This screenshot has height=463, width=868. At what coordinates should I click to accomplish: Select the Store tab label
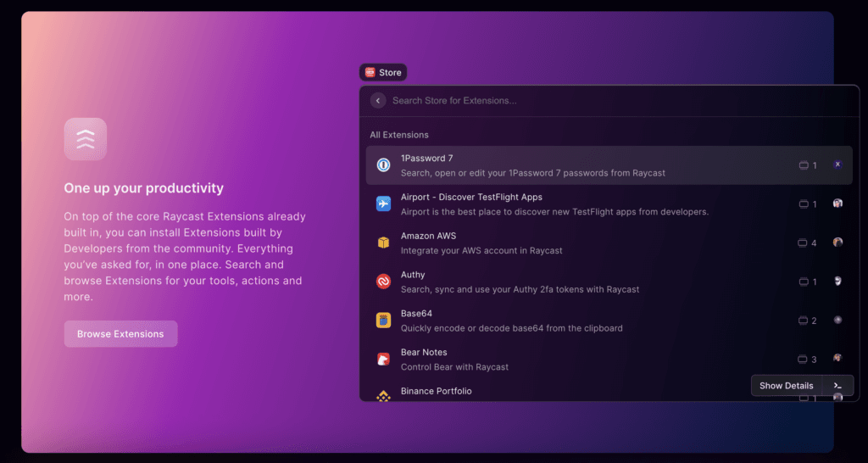point(390,73)
